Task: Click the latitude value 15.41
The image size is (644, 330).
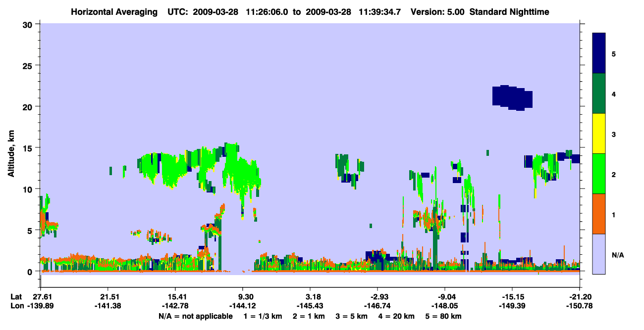Action: point(175,296)
